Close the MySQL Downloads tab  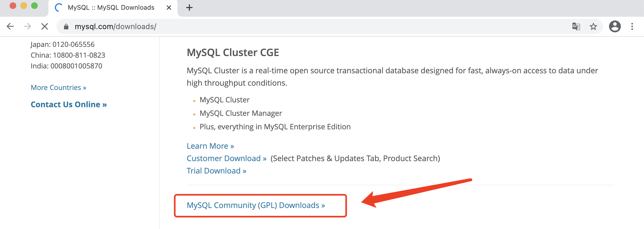[169, 8]
